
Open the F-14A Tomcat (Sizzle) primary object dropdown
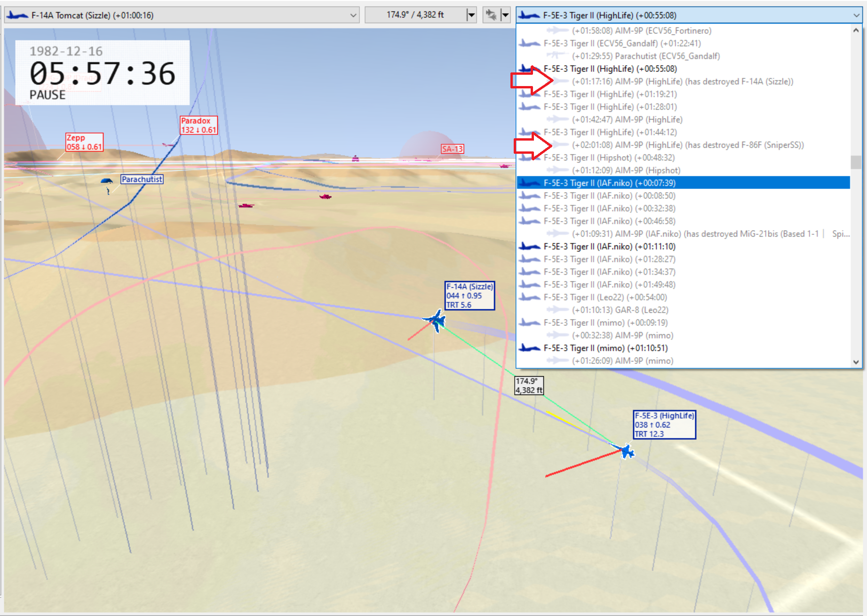click(182, 15)
